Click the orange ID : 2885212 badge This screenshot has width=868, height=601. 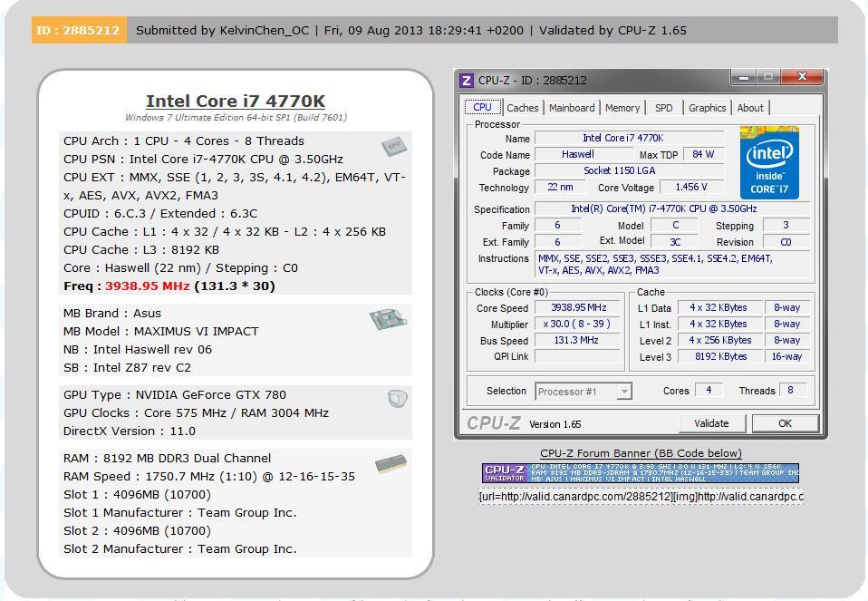tap(79, 31)
